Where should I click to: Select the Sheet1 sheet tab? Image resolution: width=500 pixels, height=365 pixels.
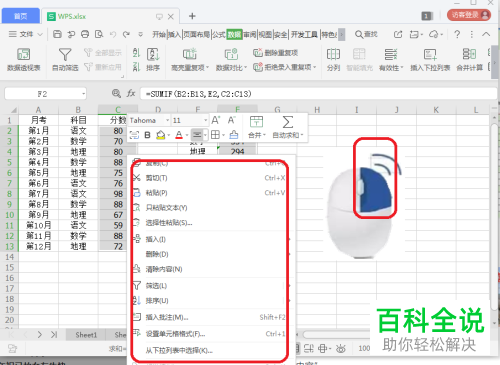pos(86,335)
